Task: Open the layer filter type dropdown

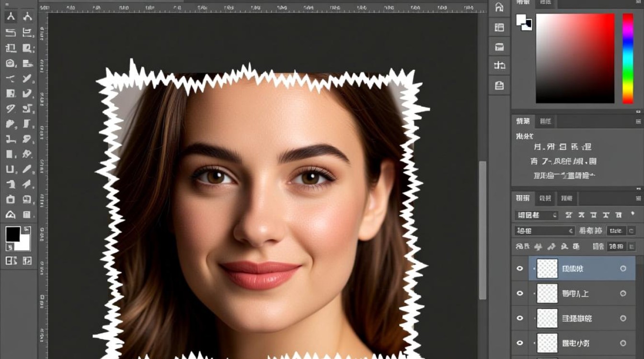Action: [x=537, y=215]
